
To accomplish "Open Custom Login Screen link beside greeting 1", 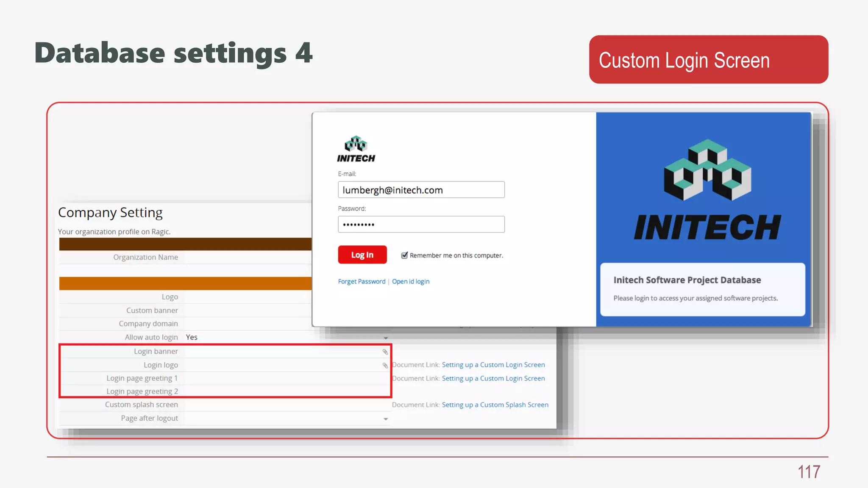I will pos(493,378).
